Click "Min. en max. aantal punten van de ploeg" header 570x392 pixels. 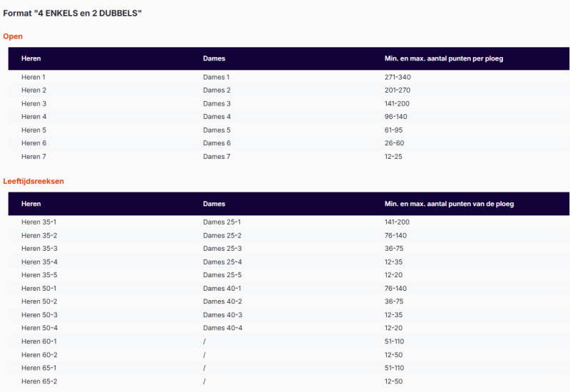click(x=449, y=204)
